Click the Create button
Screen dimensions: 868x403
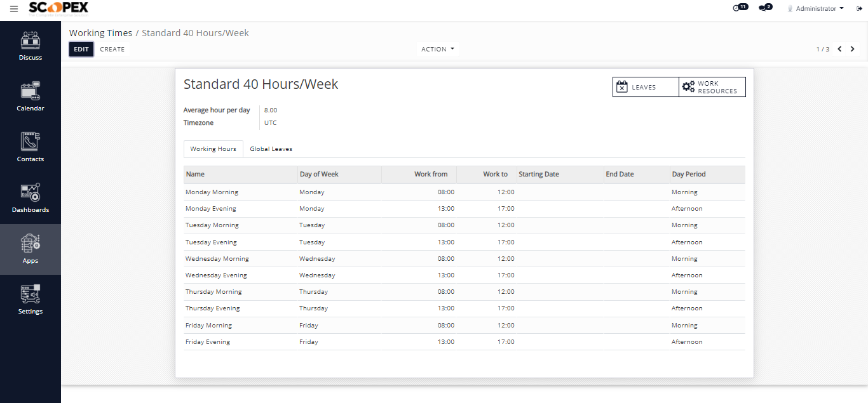(x=112, y=49)
